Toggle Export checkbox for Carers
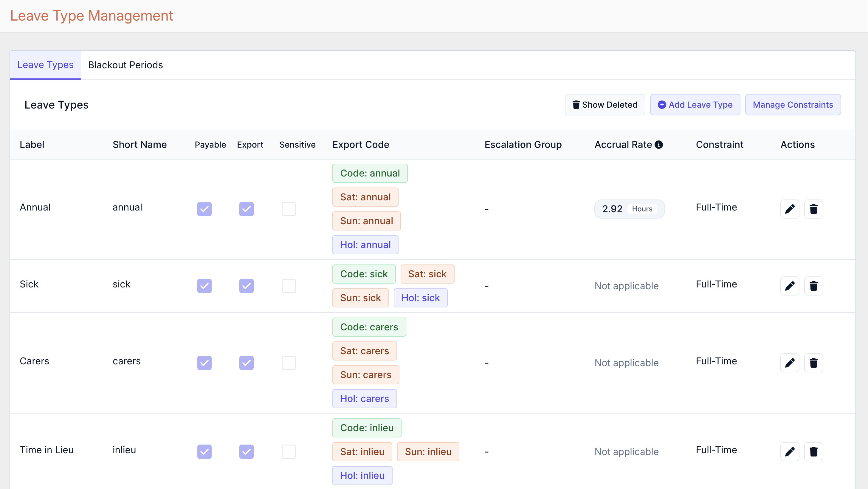 (x=246, y=363)
